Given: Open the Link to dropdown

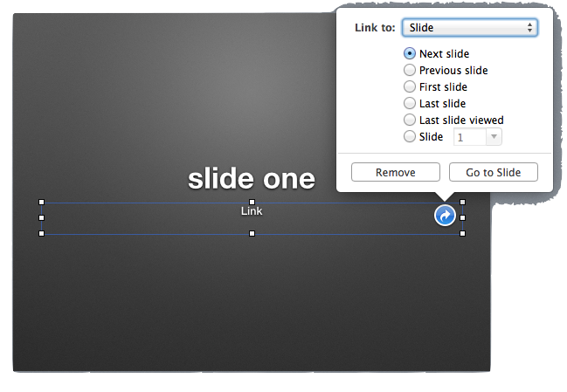Looking at the screenshot, I should point(469,28).
